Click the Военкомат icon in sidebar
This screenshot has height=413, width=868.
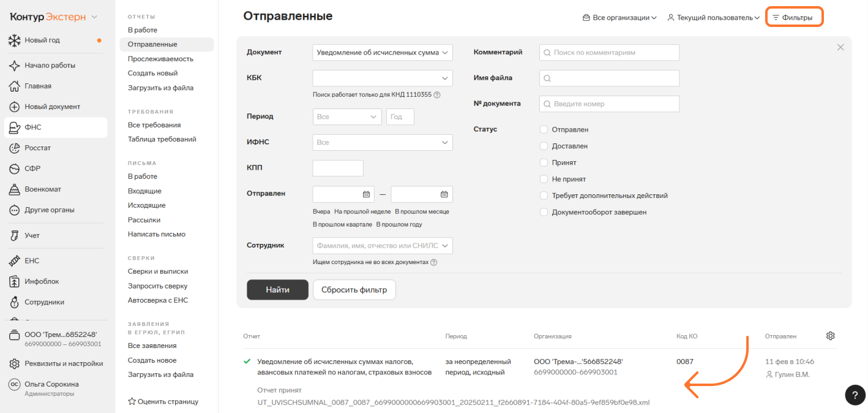[x=15, y=189]
